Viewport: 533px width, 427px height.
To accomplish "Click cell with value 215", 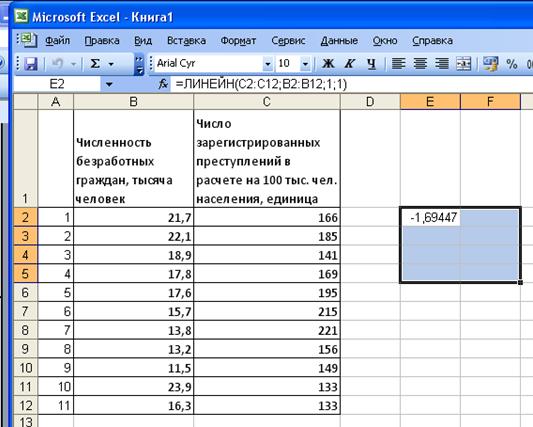I will tap(267, 311).
